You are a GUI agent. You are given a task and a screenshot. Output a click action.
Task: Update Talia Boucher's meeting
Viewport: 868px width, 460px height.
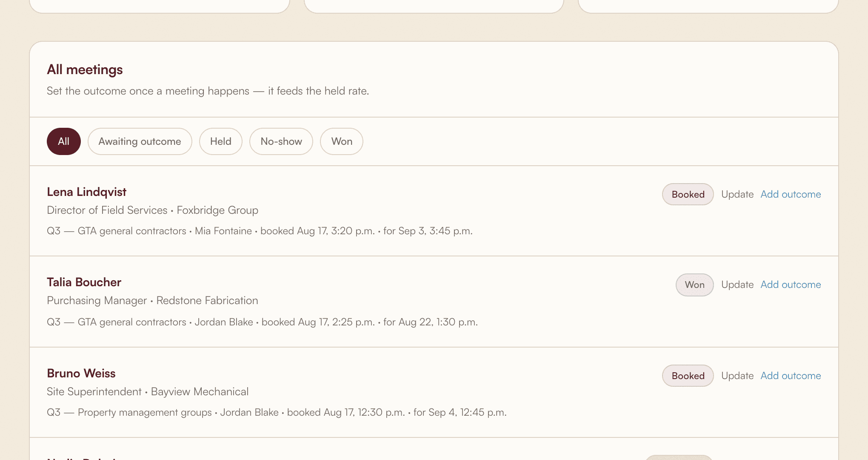pos(737,285)
